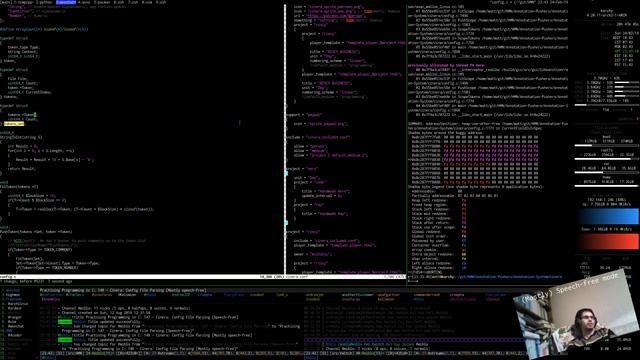Click the first green nick badge in chat
Viewport: 640px width, 360px height.
point(65,322)
